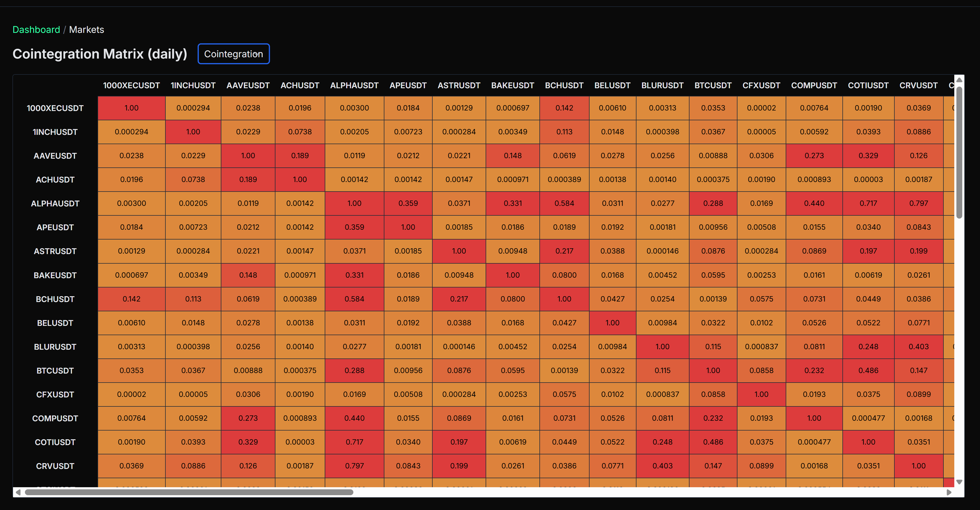The width and height of the screenshot is (980, 510).
Task: Click the 0.584 cell for BCHUSDT vs ALPHAUSDT
Action: pos(354,299)
